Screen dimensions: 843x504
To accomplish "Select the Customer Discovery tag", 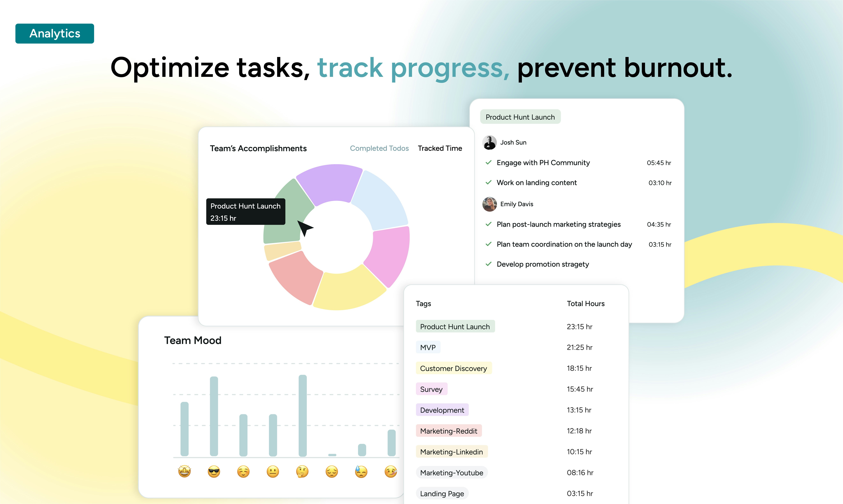I will click(x=453, y=368).
